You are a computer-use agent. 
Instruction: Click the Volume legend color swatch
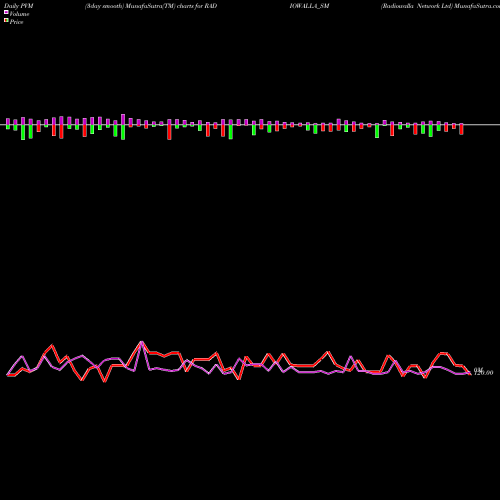pyautogui.click(x=6, y=13)
